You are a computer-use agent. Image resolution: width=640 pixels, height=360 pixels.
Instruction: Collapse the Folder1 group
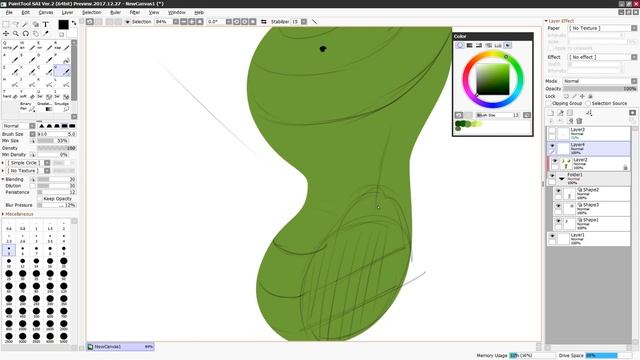pyautogui.click(x=562, y=179)
